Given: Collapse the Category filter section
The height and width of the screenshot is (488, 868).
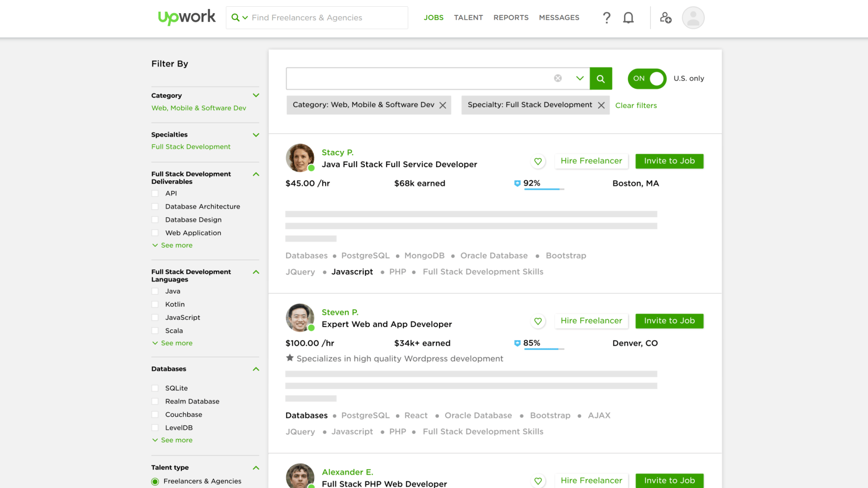Looking at the screenshot, I should point(256,95).
